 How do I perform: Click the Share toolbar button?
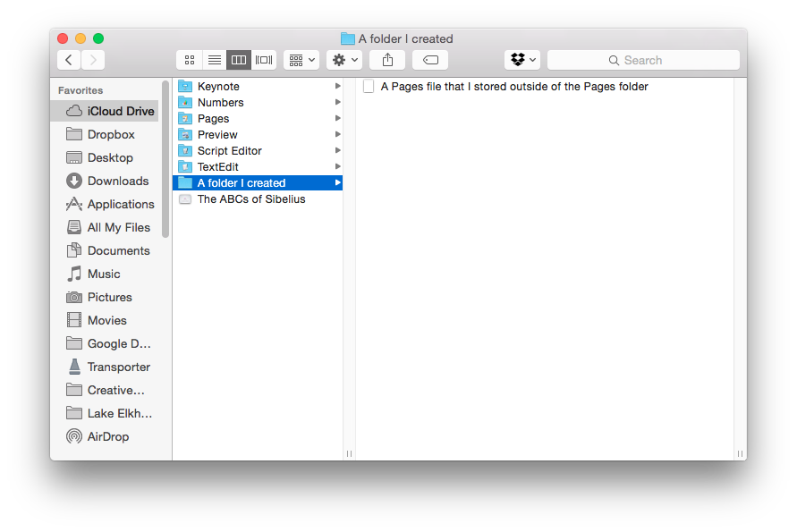(387, 60)
